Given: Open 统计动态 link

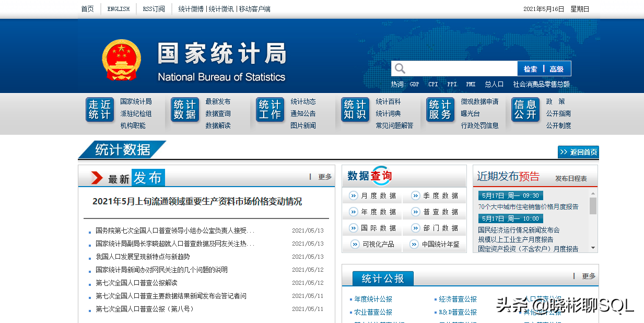Looking at the screenshot, I should click(303, 101).
